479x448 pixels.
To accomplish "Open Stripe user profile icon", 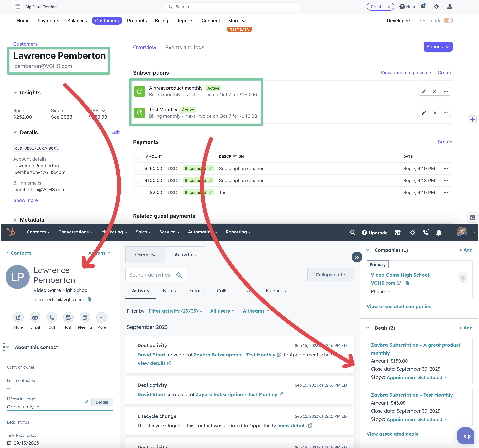I will click(450, 7).
